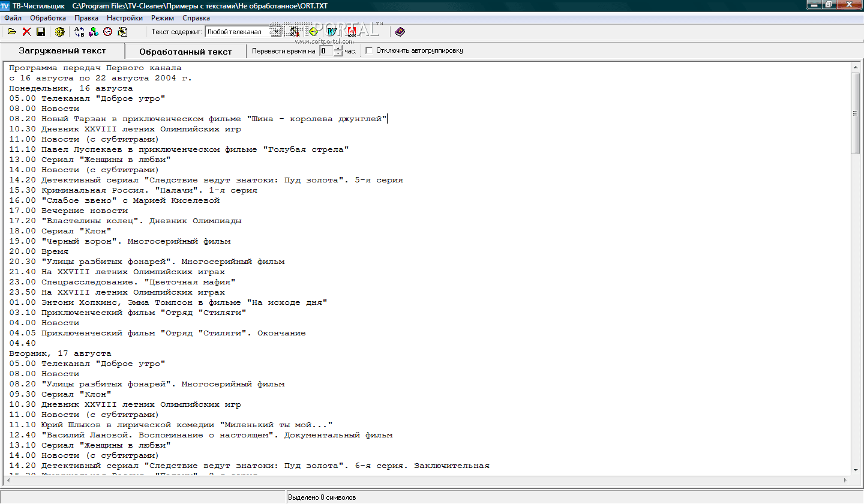Open the Режим menu
Viewport: 864px width, 504px height.
163,18
